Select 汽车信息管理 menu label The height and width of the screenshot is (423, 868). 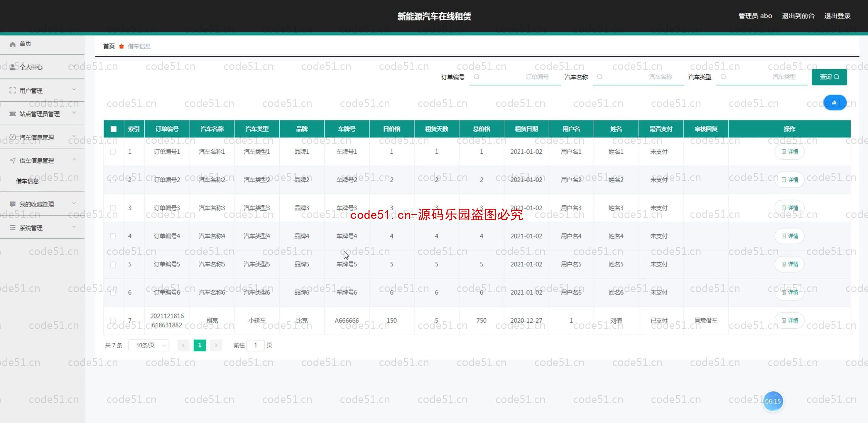click(37, 138)
